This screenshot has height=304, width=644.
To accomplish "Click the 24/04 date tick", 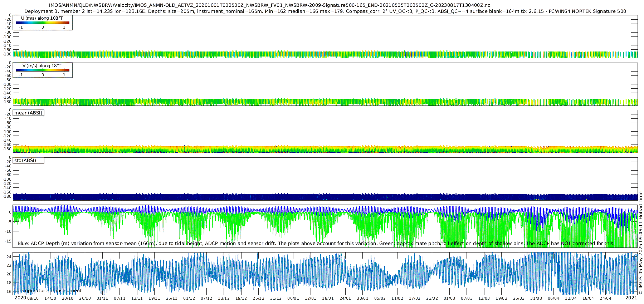I will point(605,298).
